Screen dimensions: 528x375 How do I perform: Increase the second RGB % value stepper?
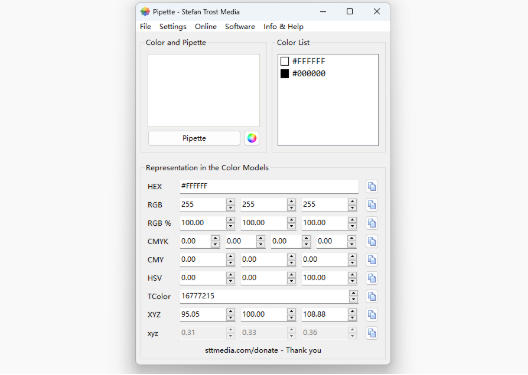[291, 220]
